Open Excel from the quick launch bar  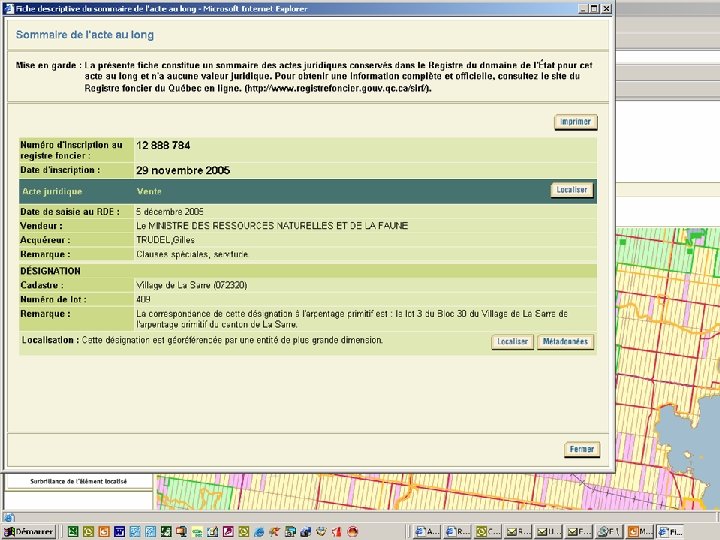(x=73, y=532)
